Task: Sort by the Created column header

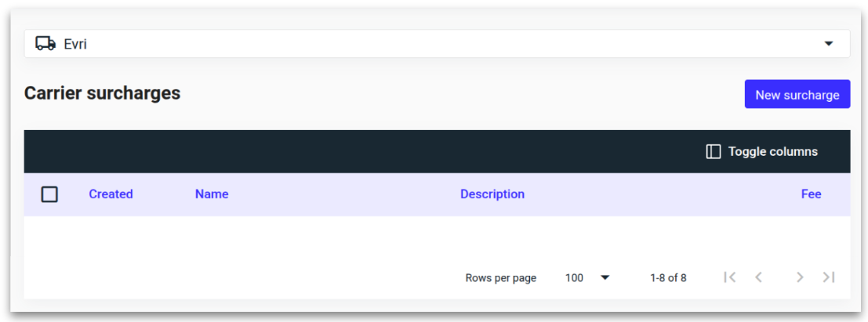Action: (111, 194)
